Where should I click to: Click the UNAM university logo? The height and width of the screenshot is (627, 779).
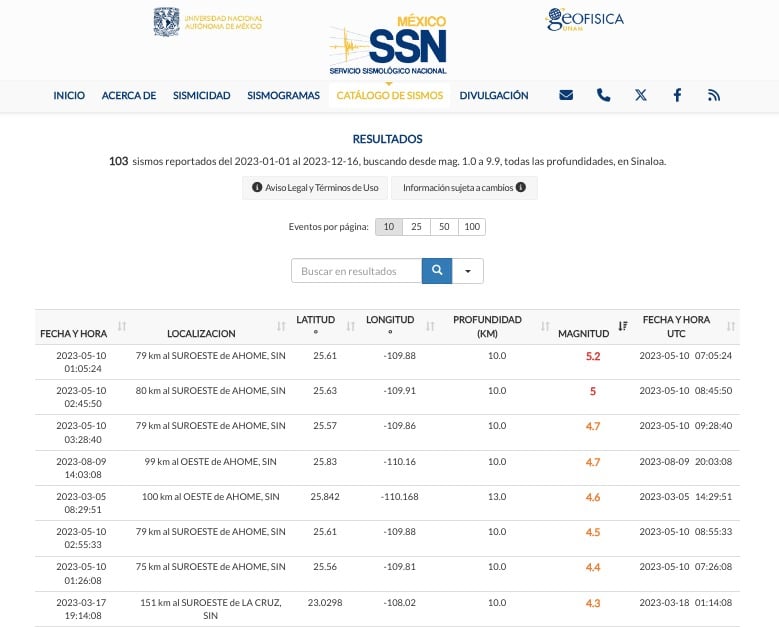[208, 22]
